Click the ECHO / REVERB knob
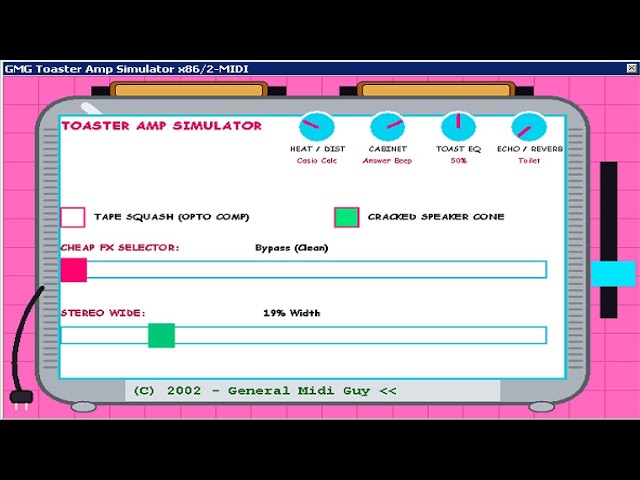 point(529,127)
